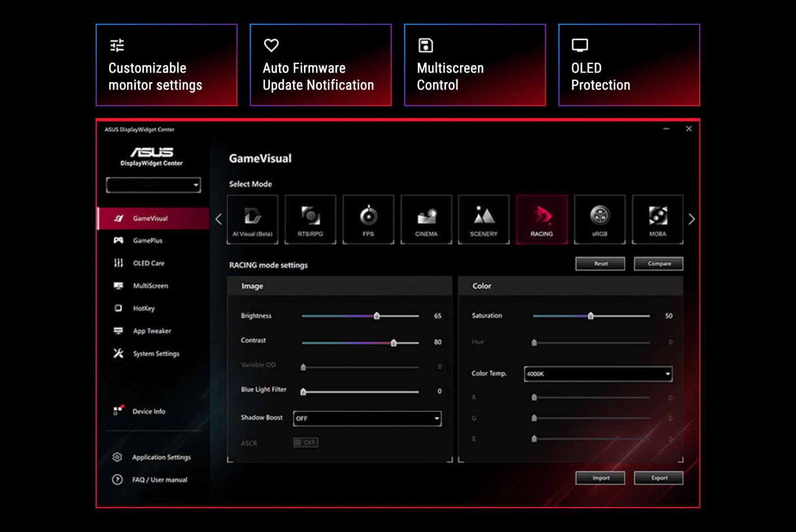Expand the Color Temp. 4000K dropdown
Viewport: 796px width, 532px height.
(x=598, y=374)
